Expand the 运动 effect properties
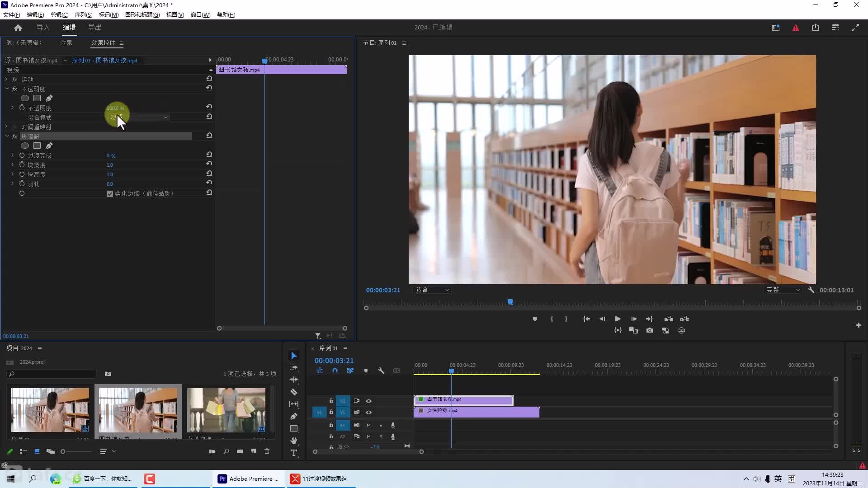868x488 pixels. pyautogui.click(x=6, y=79)
